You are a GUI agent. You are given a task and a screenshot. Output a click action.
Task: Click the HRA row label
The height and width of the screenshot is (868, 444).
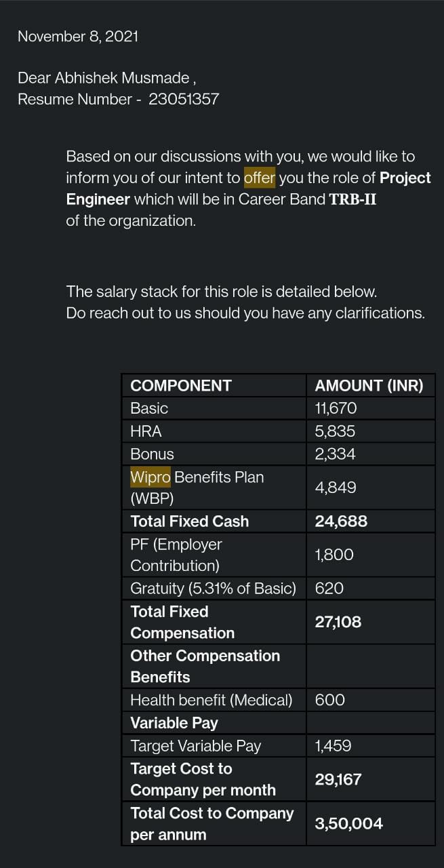point(146,431)
